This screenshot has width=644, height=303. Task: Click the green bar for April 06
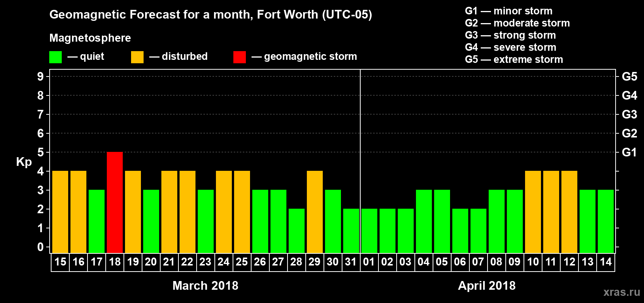pos(460,231)
